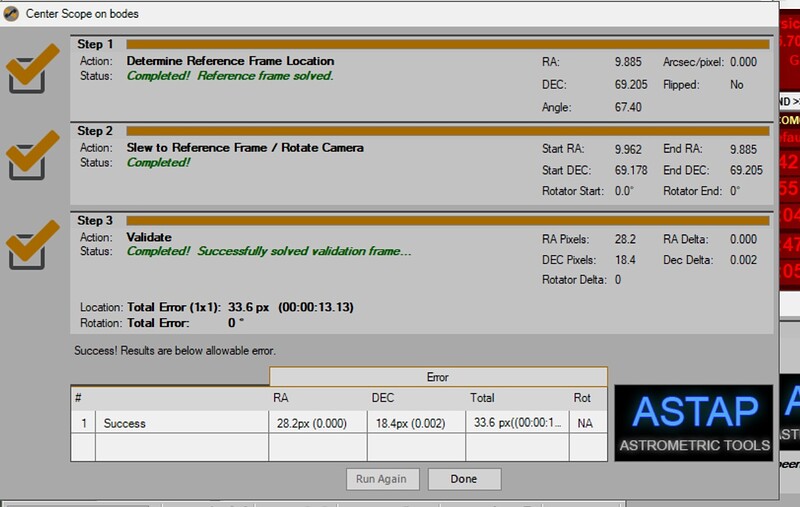Click the empty second row of results table
Screen dimensions: 800x507
pyautogui.click(x=340, y=447)
